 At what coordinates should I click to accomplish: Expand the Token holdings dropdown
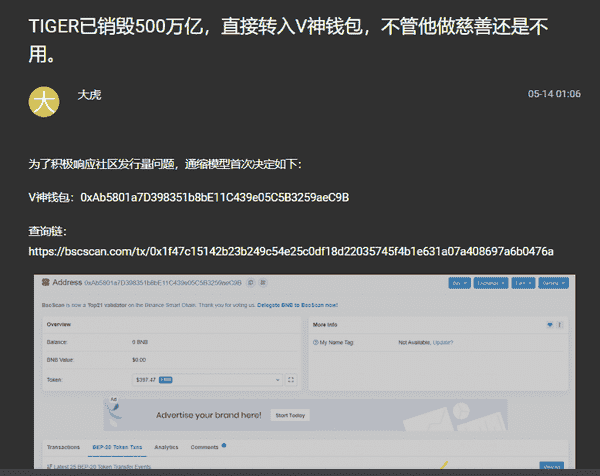[x=207, y=380]
